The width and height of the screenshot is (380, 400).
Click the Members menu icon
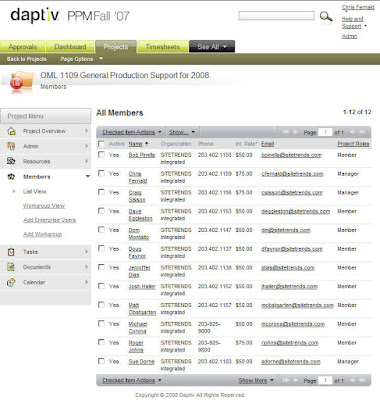pos(11,177)
